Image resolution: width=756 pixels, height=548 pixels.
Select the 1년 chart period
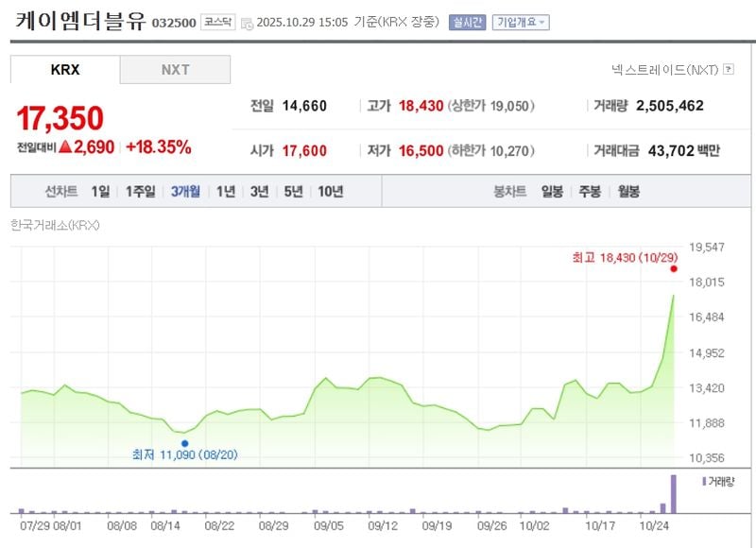(x=224, y=191)
